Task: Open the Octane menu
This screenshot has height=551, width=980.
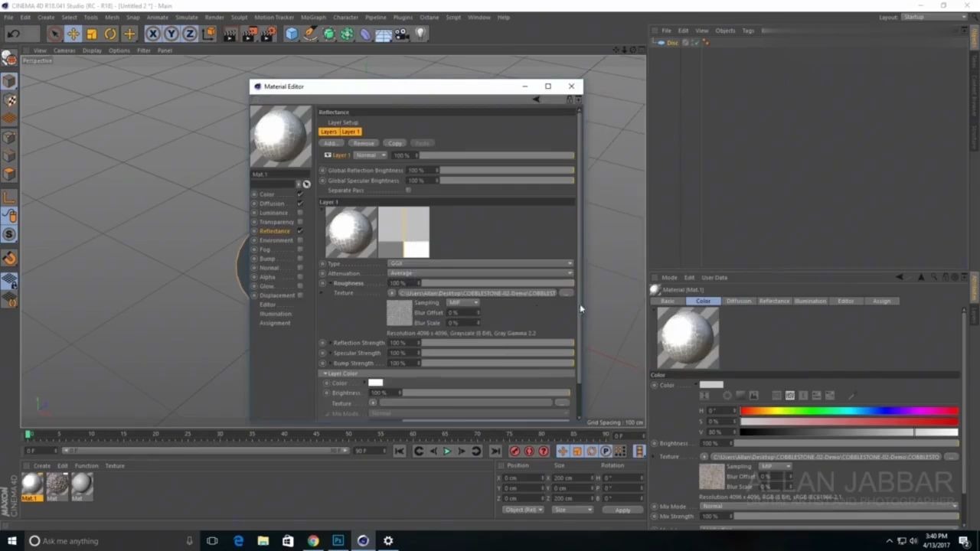Action: [430, 17]
